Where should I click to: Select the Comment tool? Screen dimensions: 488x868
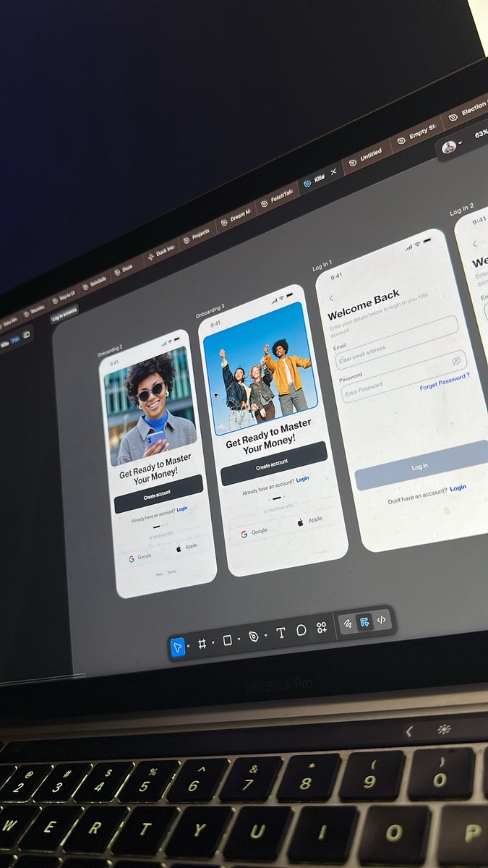pyautogui.click(x=301, y=630)
